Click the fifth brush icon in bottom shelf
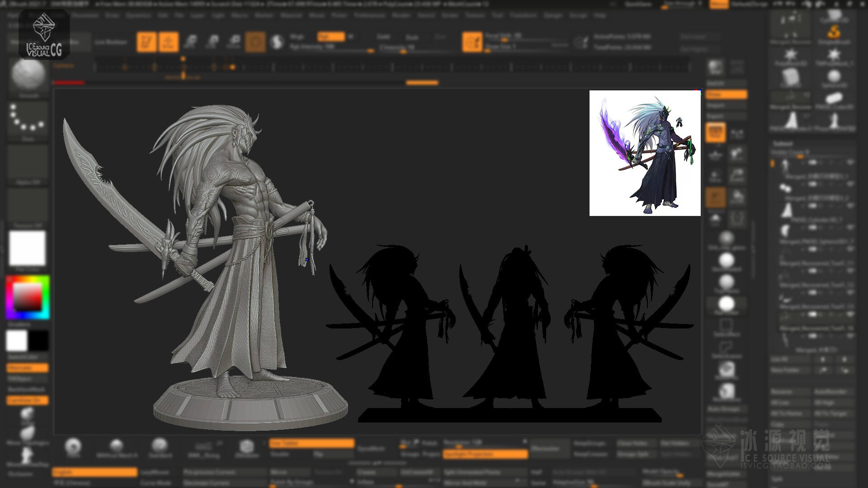This screenshot has height=488, width=868. pos(246,447)
